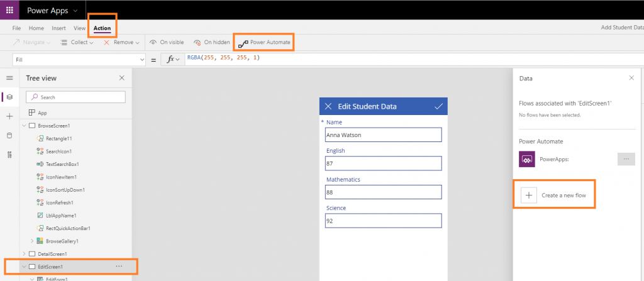Viewport: 644px width, 281px height.
Task: Expand the BrowseGallery1 node
Action: coord(33,241)
